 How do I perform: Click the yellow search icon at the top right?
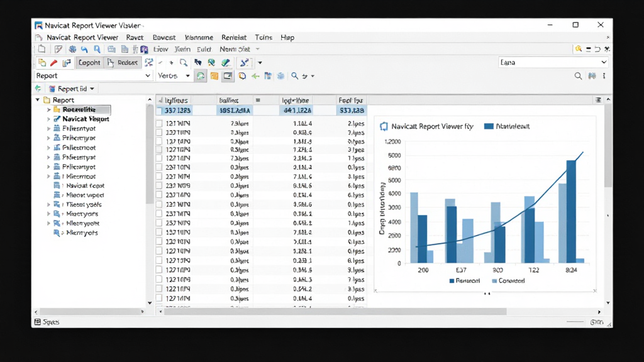[579, 49]
